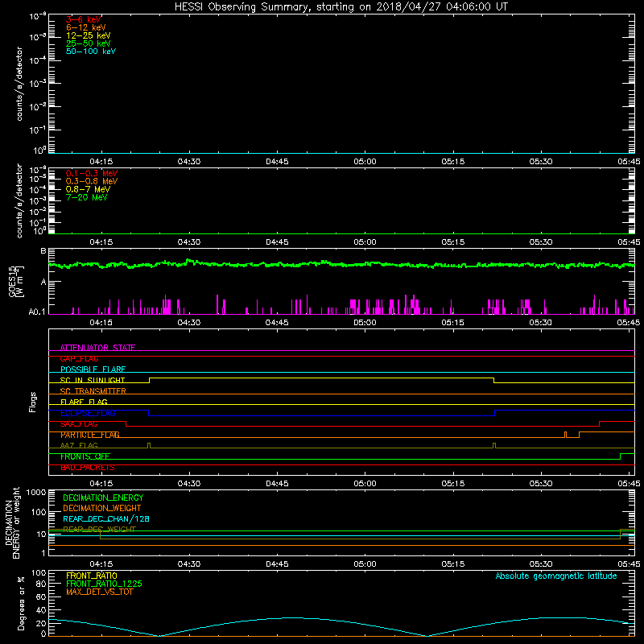This screenshot has width=644, height=644.
Task: Click the FRONT_RATIO legend label
Action: click(92, 576)
